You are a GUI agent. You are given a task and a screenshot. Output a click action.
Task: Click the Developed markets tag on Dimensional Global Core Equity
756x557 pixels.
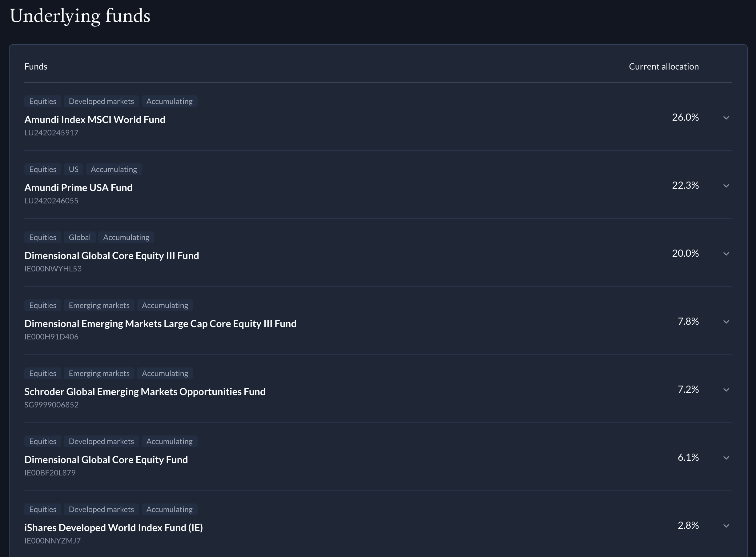click(101, 441)
